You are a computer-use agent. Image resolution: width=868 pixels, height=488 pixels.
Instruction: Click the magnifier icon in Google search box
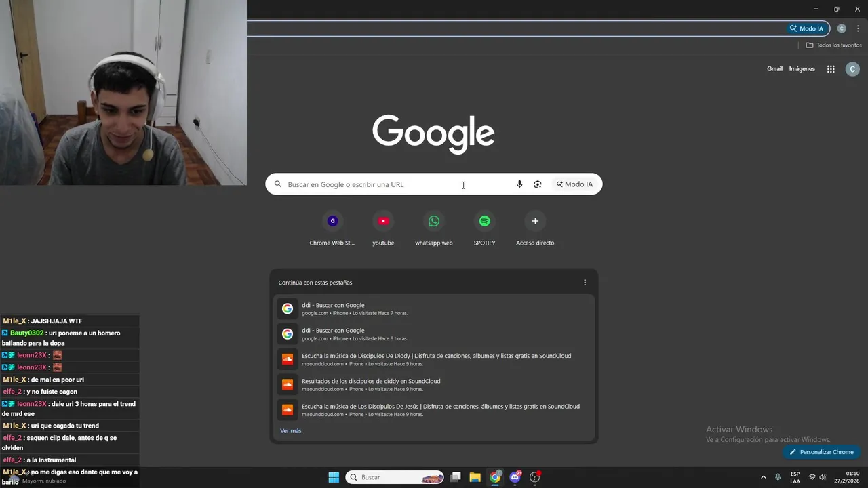[277, 184]
